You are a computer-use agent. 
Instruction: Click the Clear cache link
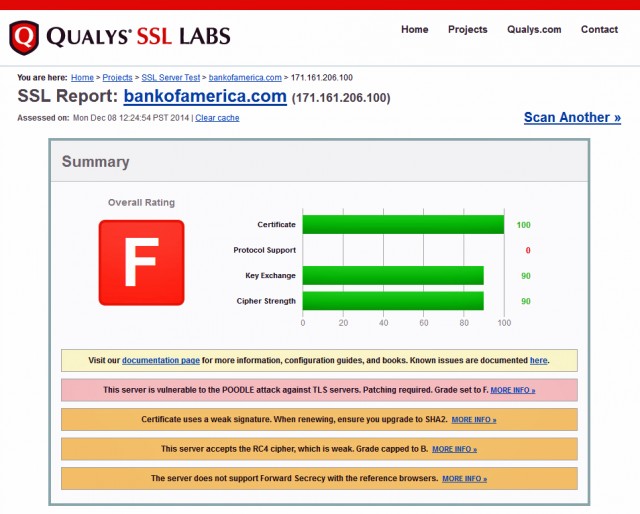tap(217, 118)
